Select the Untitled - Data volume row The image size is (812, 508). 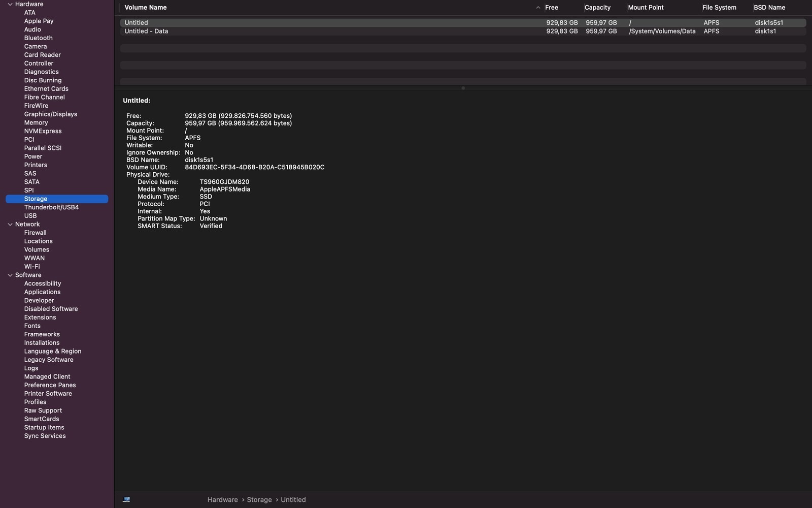(x=463, y=31)
